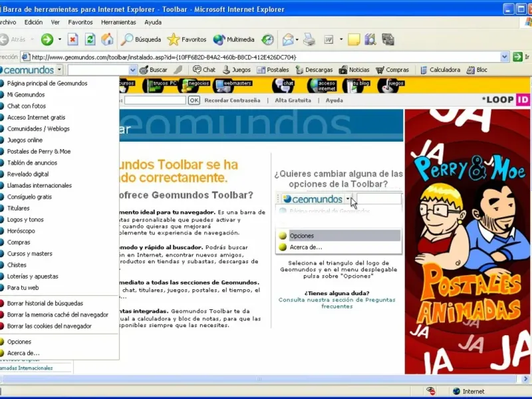Open 'Preguntas frecuentes' section link
The width and height of the screenshot is (532, 399).
pyautogui.click(x=337, y=303)
